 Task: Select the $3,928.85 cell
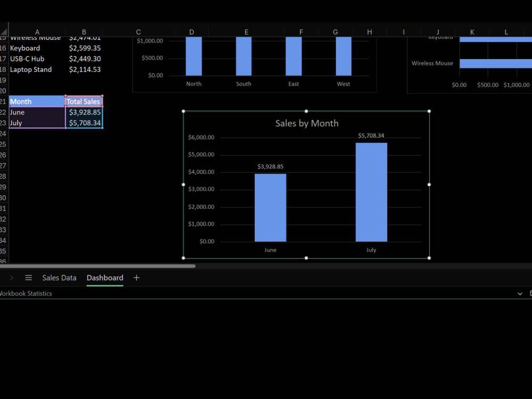pyautogui.click(x=84, y=112)
